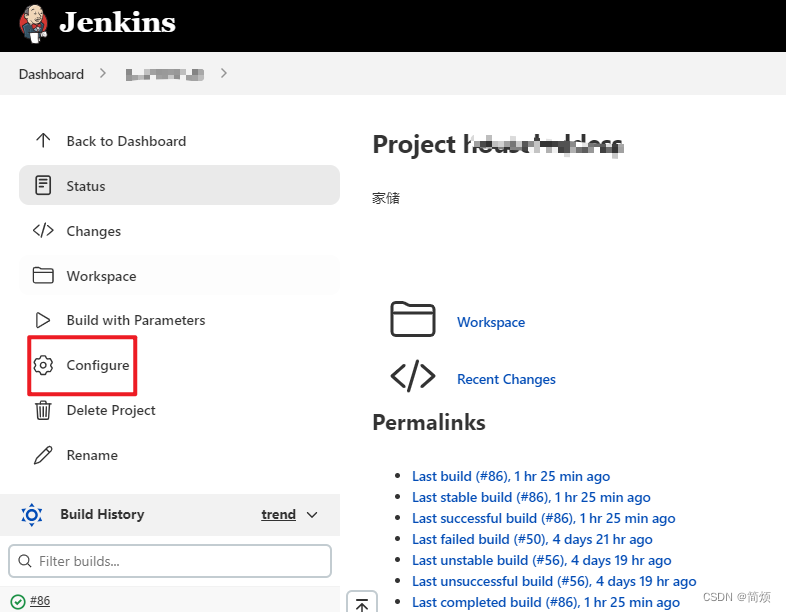The width and height of the screenshot is (786, 612).
Task: Open the Last failed build (#50) link
Action: coord(532,539)
